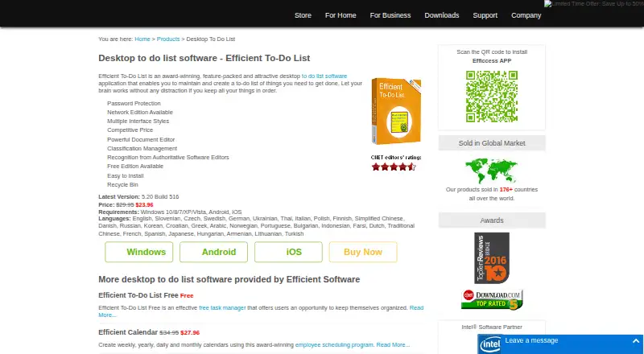The width and height of the screenshot is (644, 354).
Task: Click the $27.96 Efficient Calendar price
Action: (x=190, y=332)
